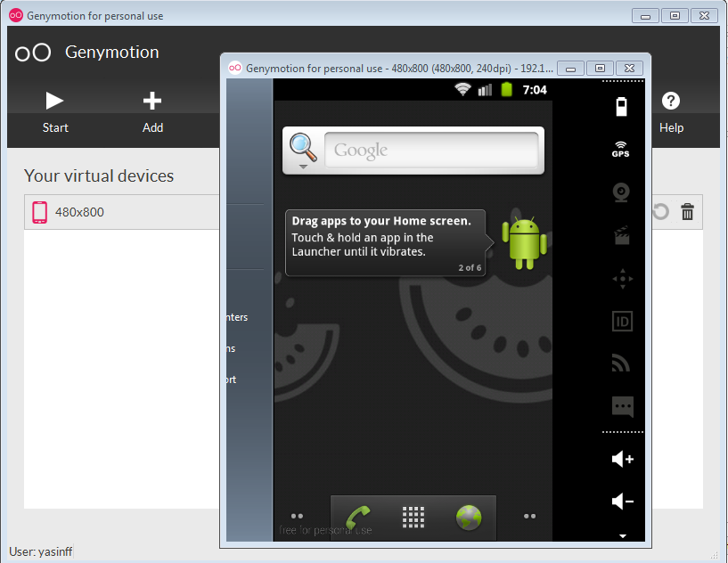Increase volume with speaker plus button
The width and height of the screenshot is (728, 563).
(x=622, y=459)
